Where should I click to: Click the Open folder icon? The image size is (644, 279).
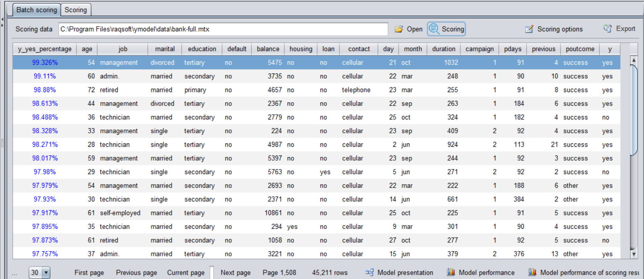coord(399,29)
